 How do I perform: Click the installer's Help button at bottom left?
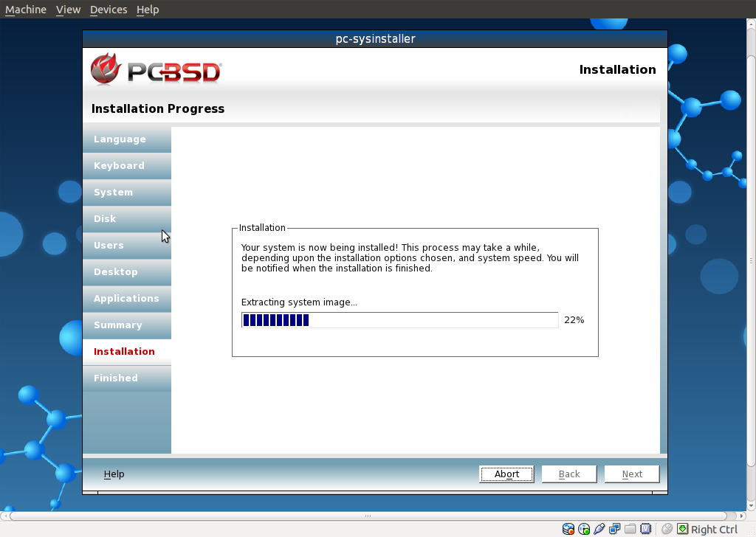point(114,474)
